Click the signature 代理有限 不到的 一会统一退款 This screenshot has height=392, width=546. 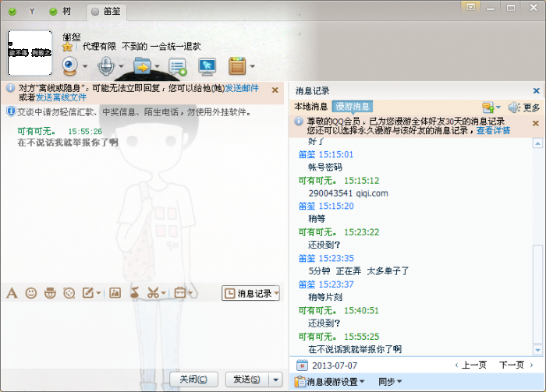[x=142, y=46]
